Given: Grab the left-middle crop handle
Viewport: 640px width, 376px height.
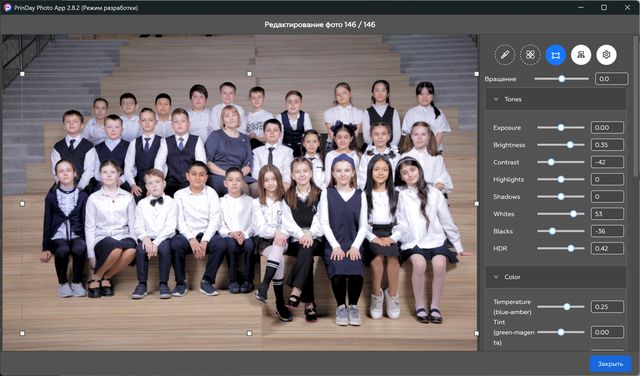Looking at the screenshot, I should pos(22,203).
